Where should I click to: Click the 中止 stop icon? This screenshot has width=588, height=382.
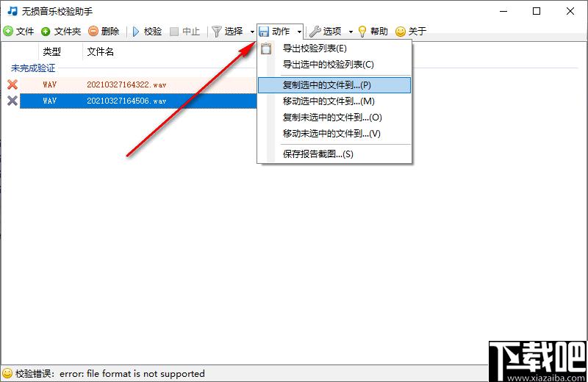(174, 32)
